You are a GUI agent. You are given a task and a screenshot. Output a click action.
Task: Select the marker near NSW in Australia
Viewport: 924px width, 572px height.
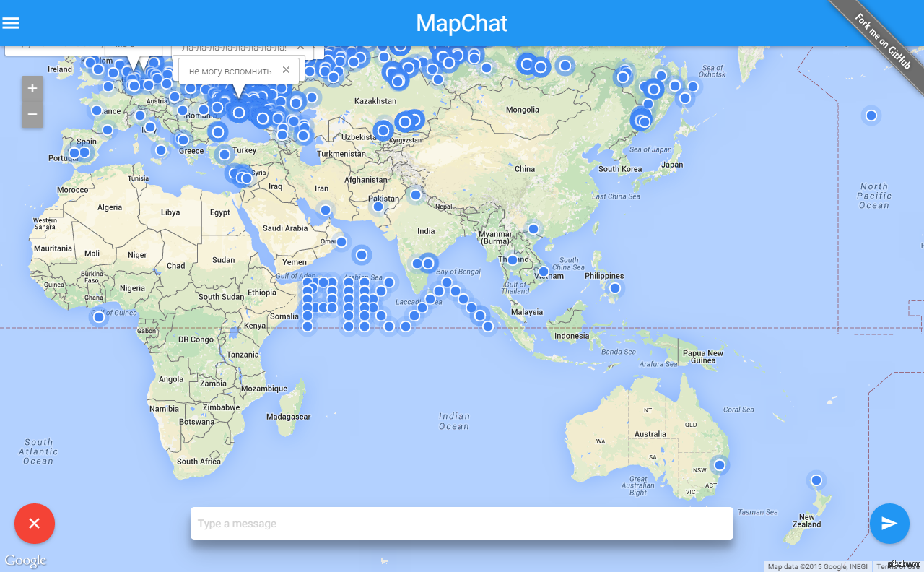point(719,464)
